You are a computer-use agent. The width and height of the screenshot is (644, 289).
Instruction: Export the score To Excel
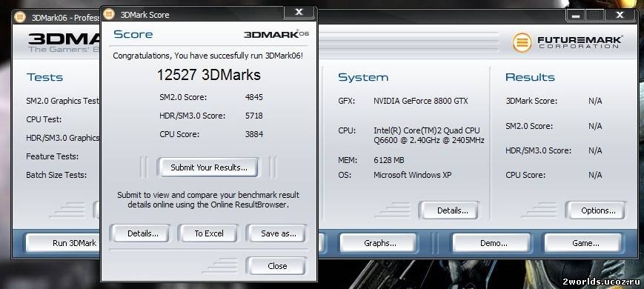209,233
